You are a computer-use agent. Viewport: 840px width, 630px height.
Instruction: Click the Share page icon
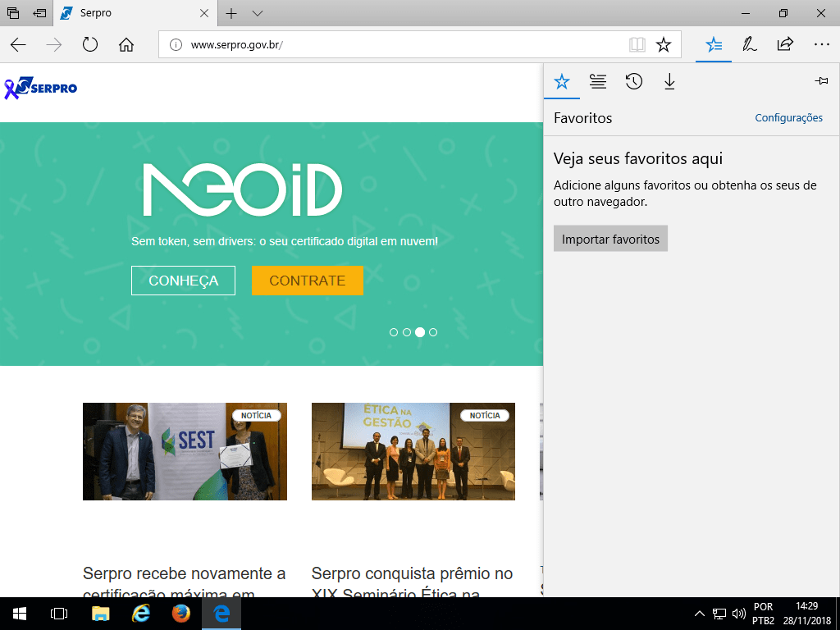pyautogui.click(x=785, y=45)
